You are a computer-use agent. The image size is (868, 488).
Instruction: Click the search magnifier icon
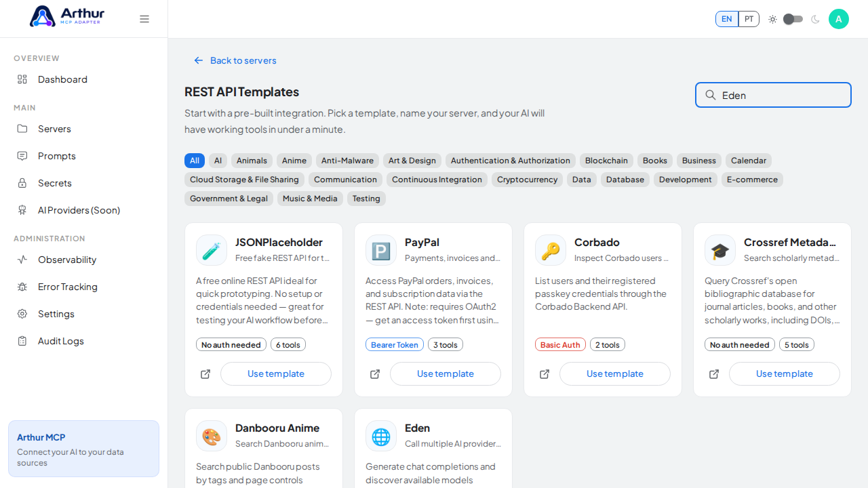711,95
